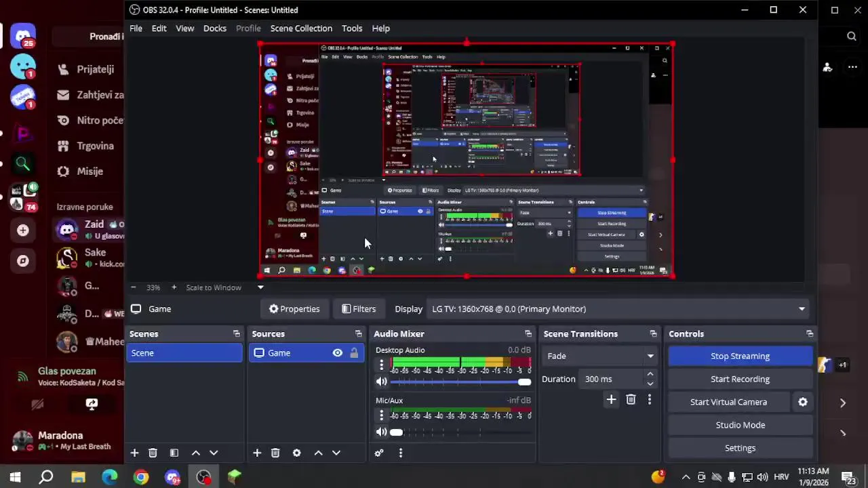Undock the Scene Transitions panel

pyautogui.click(x=653, y=333)
